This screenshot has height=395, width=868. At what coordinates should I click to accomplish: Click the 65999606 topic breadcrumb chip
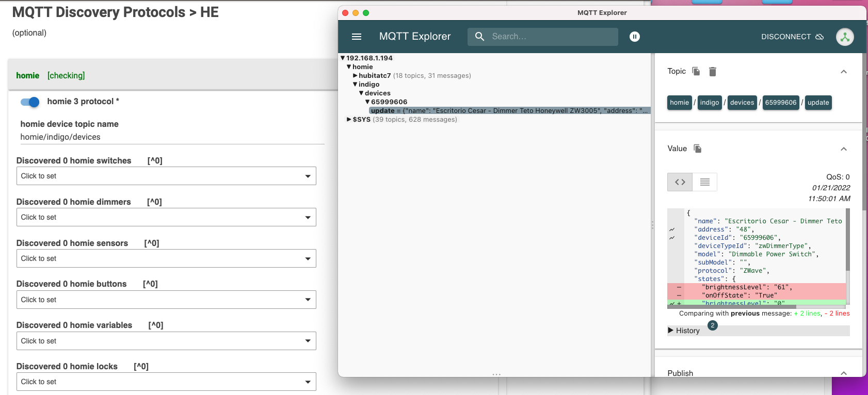(781, 103)
